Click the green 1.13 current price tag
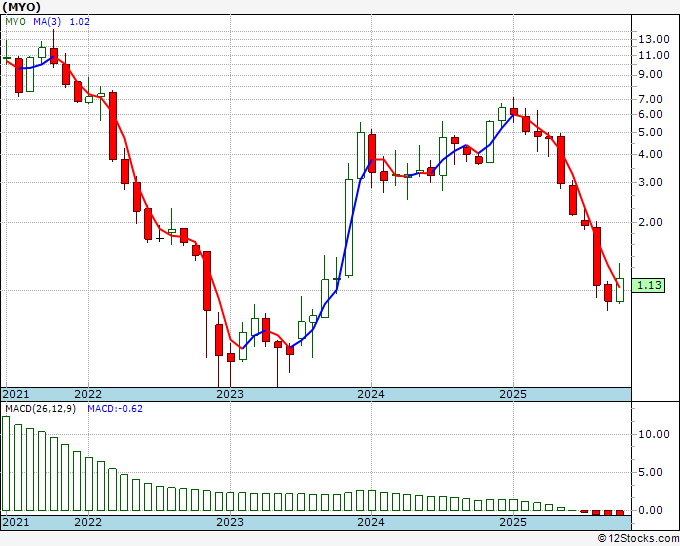Image resolution: width=680 pixels, height=546 pixels. pos(650,285)
